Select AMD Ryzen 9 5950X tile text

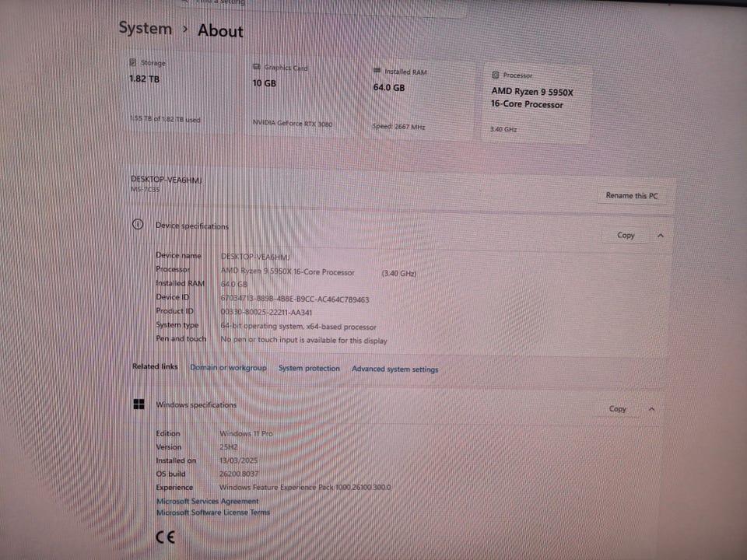coord(532,98)
